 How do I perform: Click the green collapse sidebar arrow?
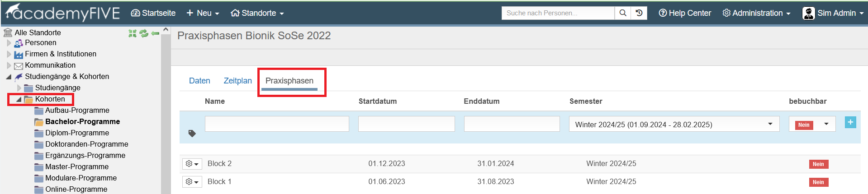point(155,33)
